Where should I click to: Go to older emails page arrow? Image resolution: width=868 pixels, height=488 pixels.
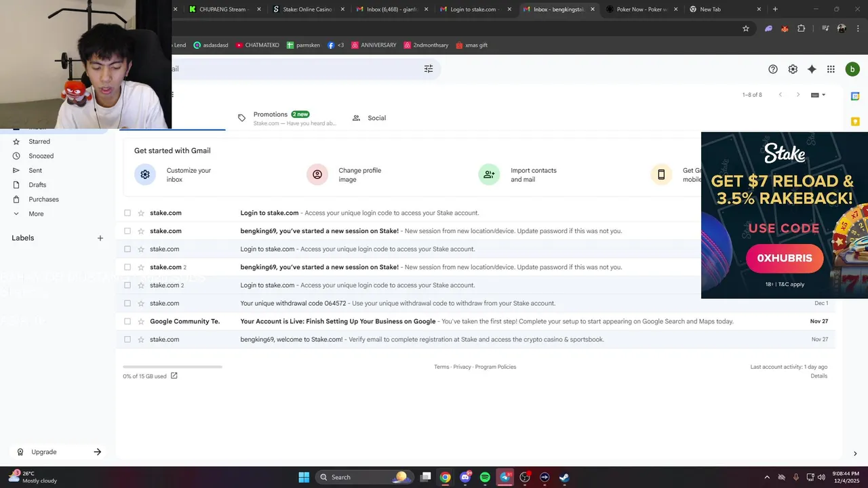[x=798, y=95]
